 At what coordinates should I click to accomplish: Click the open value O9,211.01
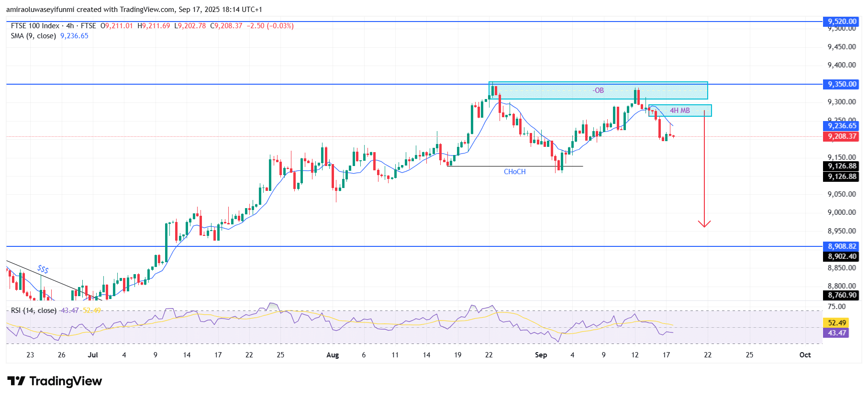coord(117,26)
